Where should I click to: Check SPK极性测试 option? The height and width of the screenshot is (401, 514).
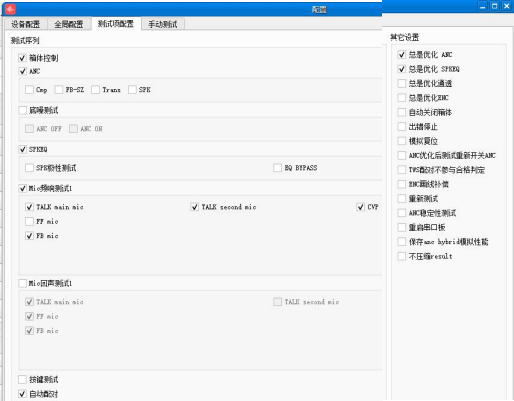coord(29,168)
